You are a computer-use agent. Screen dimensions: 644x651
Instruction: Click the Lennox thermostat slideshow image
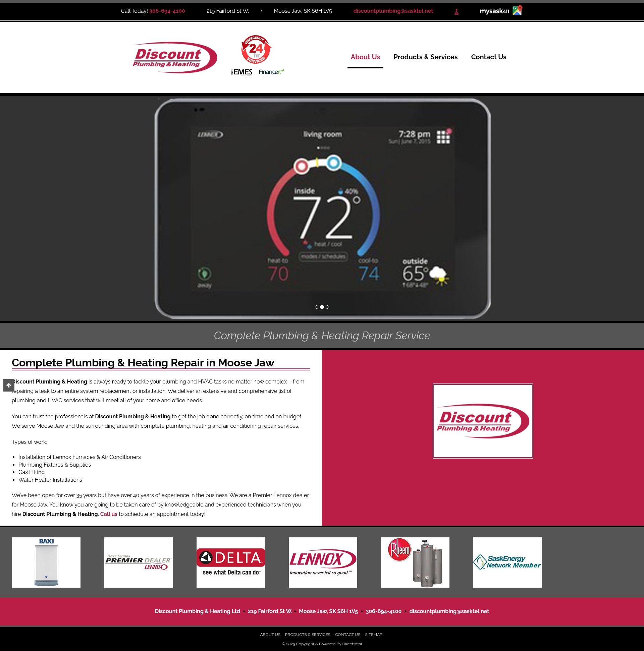pos(322,209)
